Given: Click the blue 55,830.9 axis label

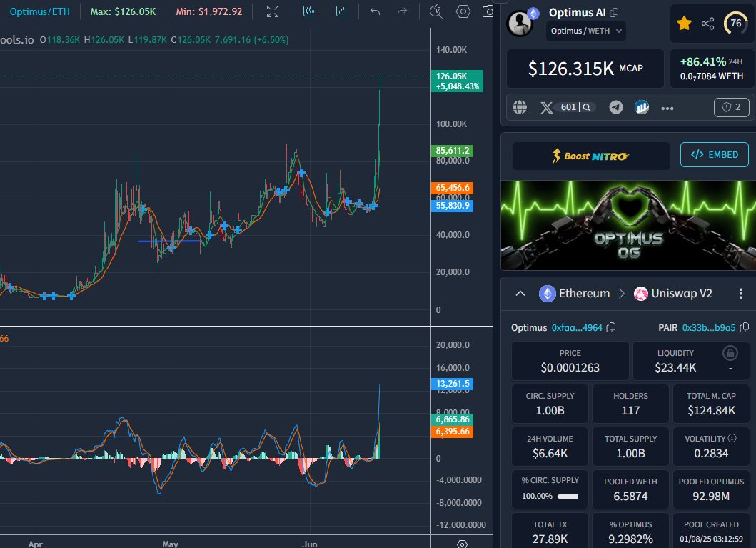Looking at the screenshot, I should (453, 206).
